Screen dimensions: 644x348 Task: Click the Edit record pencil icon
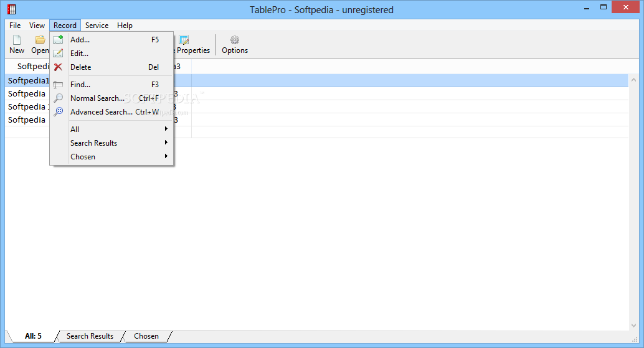[59, 54]
